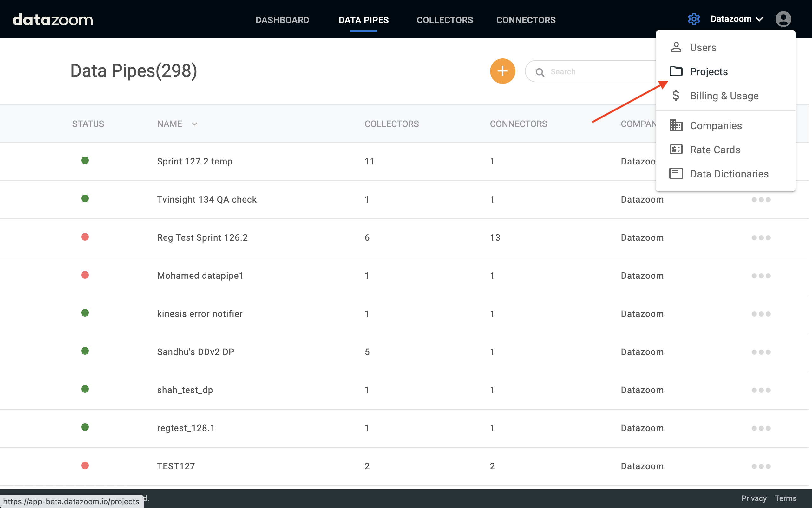Click the Billing dollar sign icon
The image size is (812, 508).
click(x=676, y=96)
